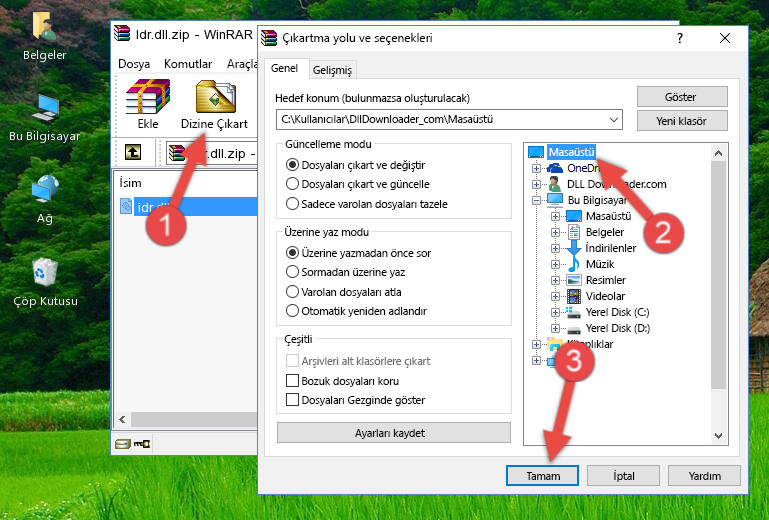The image size is (769, 520).
Task: Click the Dizine Çıkart toolbar icon
Action: 215,104
